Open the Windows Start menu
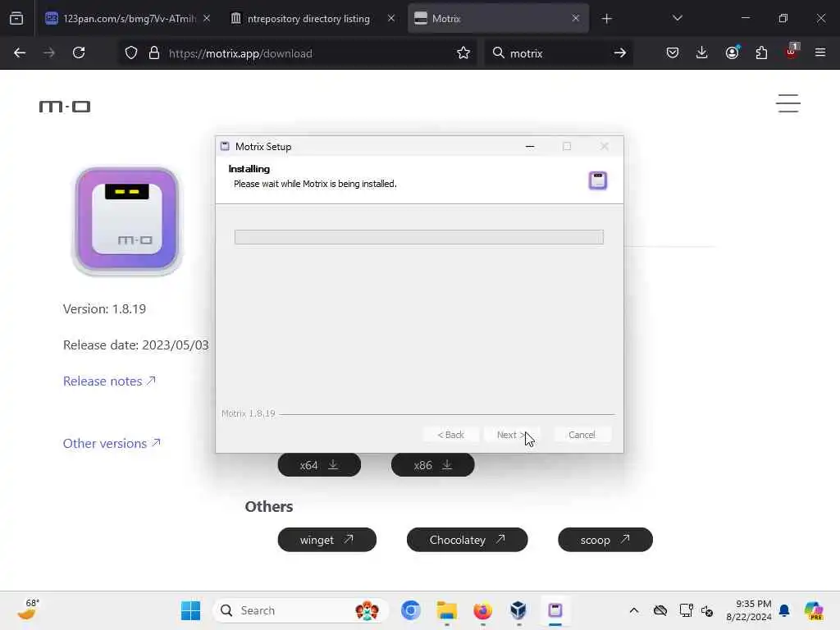Viewport: 840px width, 630px height. [x=190, y=610]
